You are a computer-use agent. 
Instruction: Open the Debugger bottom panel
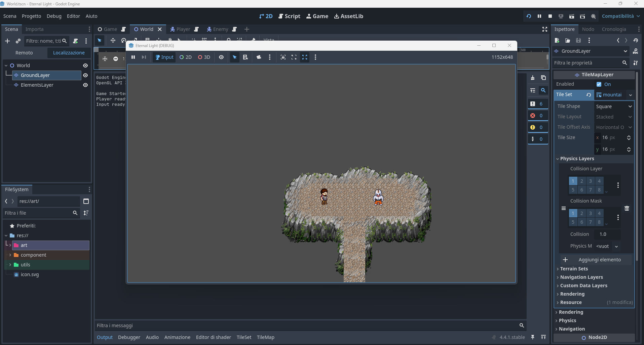point(129,337)
